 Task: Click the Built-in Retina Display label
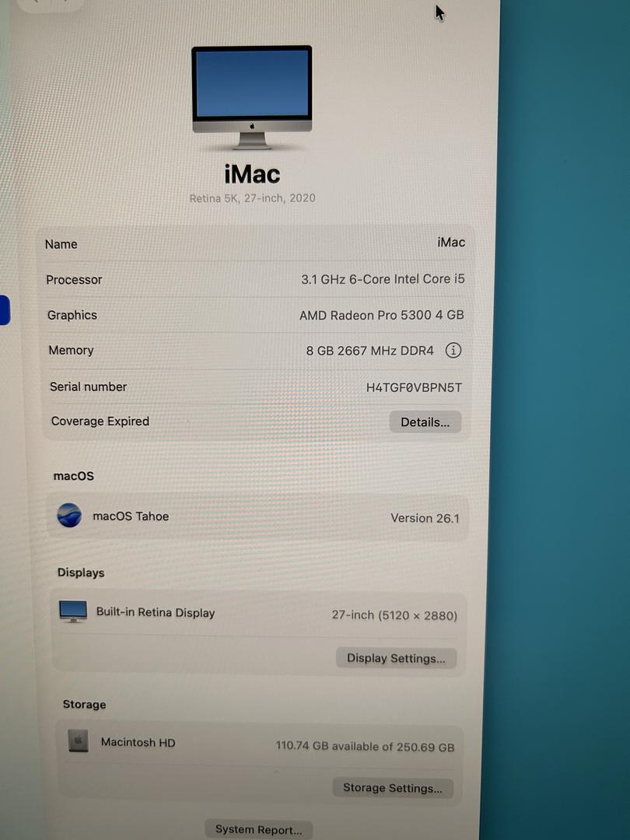coord(156,612)
